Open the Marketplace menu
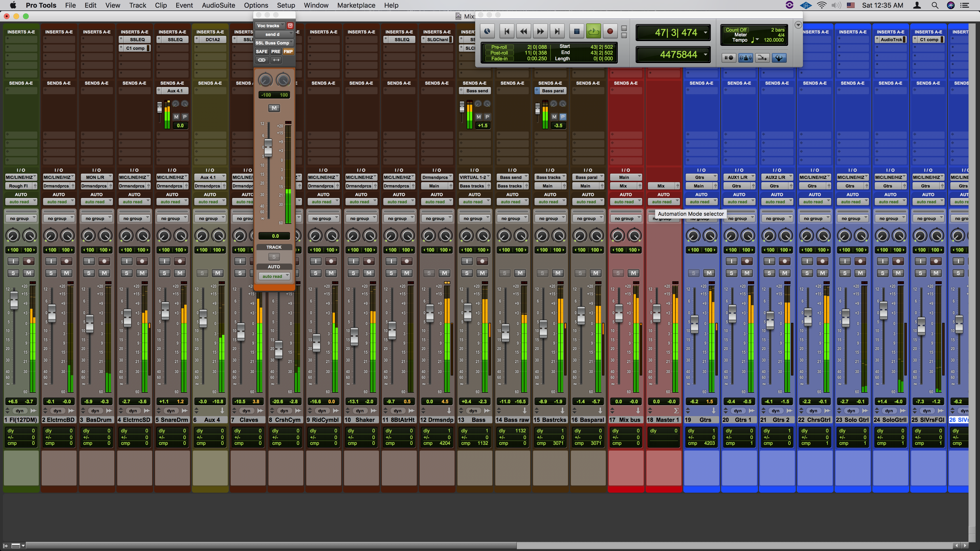Viewport: 980px width, 551px height. [356, 5]
